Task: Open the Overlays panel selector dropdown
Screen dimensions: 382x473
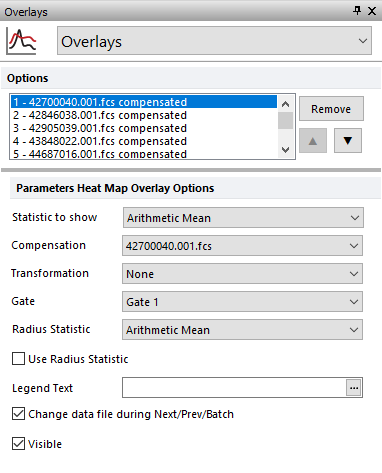Action: pos(214,41)
